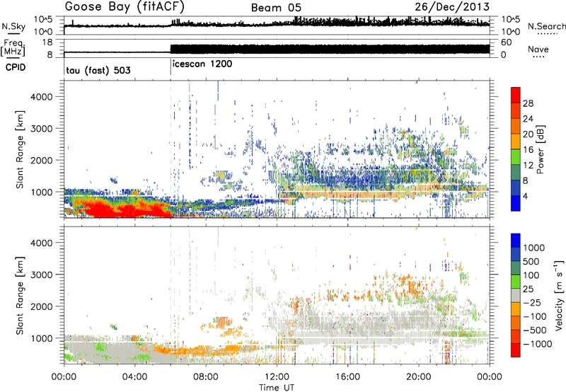566x392 pixels.
Task: Click the '08:00' time axis tick label
Action: coord(206,377)
